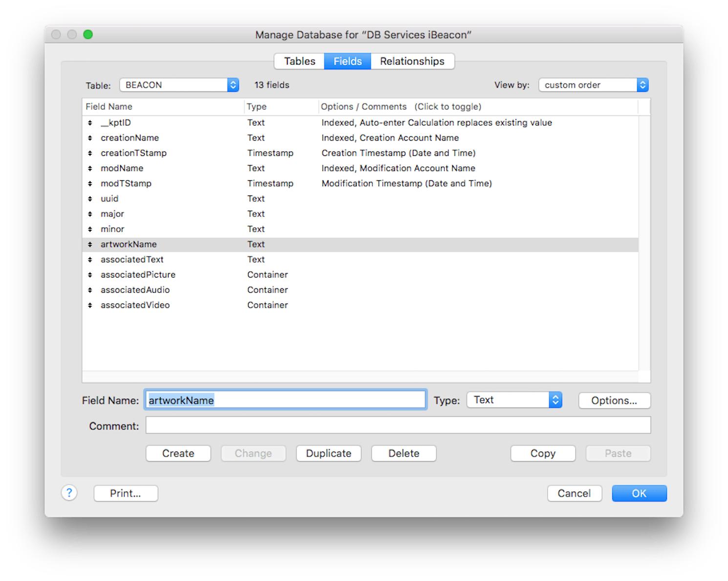Click the reorder handle beside associatedVideo
The image size is (728, 581).
pos(90,305)
